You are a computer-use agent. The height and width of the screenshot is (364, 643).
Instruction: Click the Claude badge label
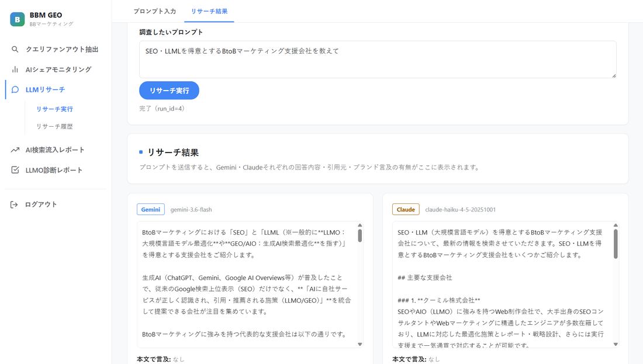pos(406,210)
